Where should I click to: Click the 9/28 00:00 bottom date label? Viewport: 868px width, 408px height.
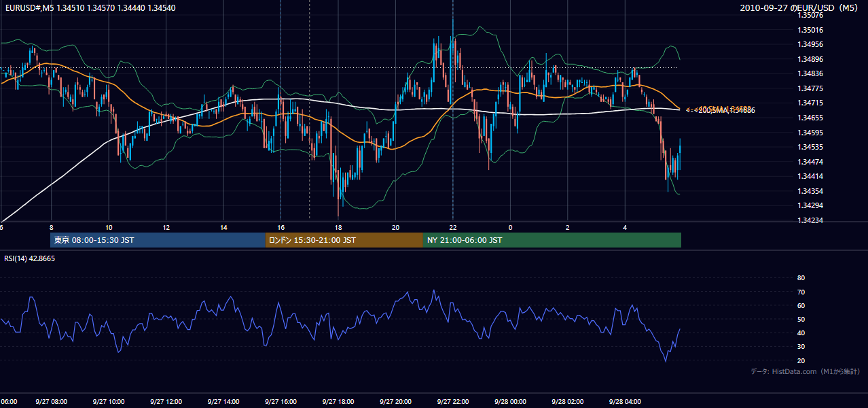pos(510,402)
